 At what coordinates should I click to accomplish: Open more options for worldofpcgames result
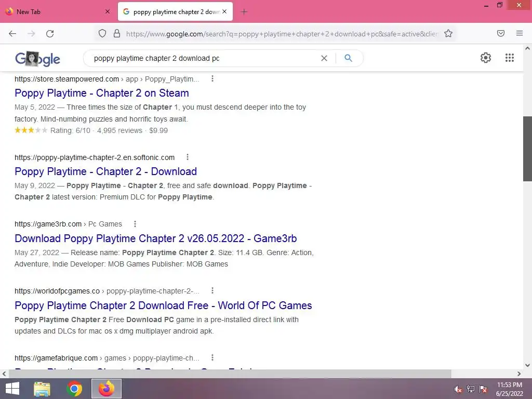212,291
